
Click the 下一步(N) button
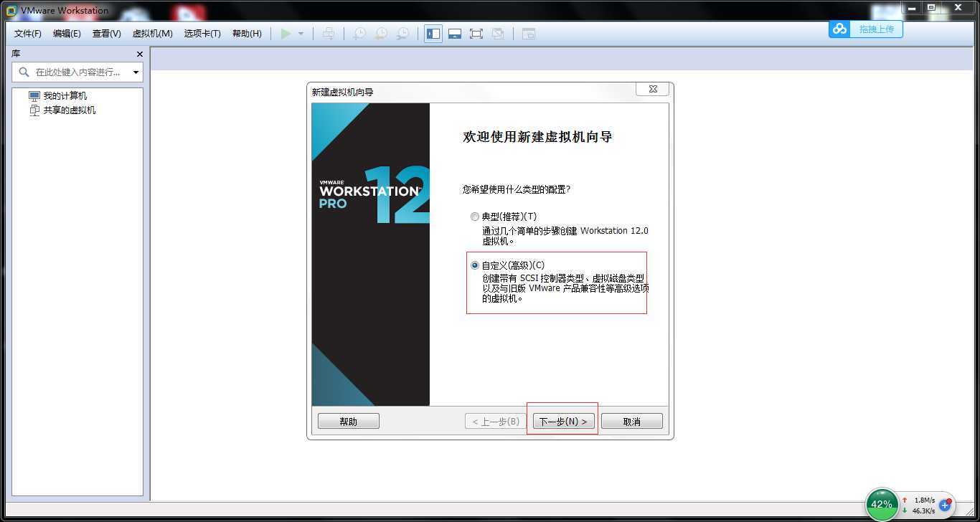563,422
